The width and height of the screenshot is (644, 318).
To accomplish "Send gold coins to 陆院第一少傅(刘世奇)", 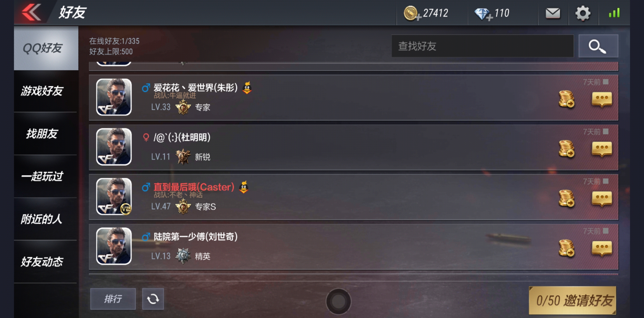I will [566, 248].
